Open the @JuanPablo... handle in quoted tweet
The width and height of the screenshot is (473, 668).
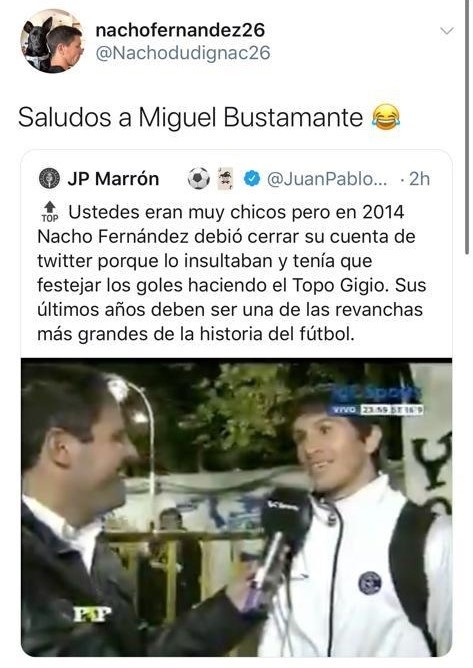(x=327, y=179)
